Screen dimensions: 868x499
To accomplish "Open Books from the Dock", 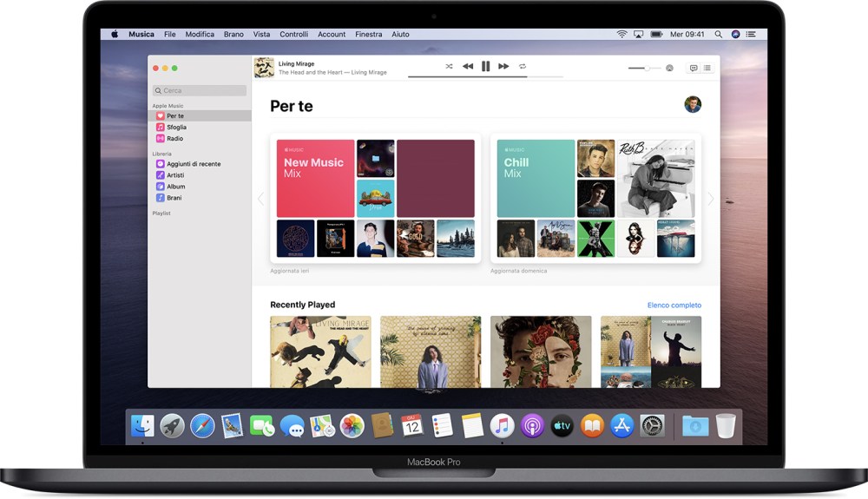I will coord(592,426).
